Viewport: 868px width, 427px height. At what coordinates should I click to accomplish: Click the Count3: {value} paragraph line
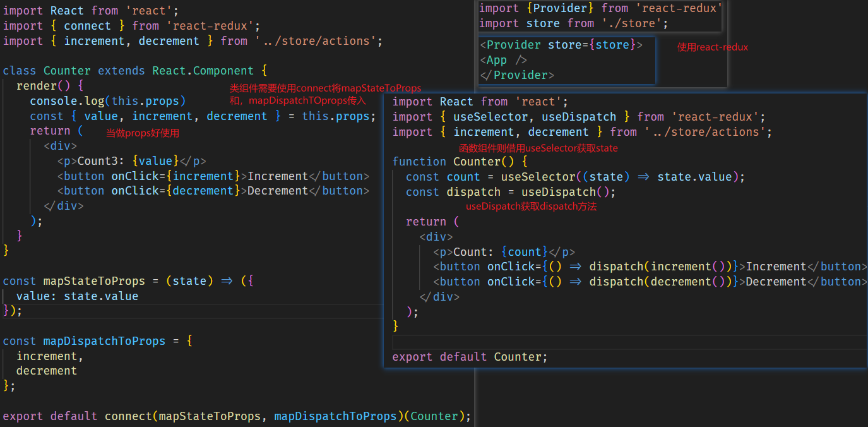coord(131,161)
